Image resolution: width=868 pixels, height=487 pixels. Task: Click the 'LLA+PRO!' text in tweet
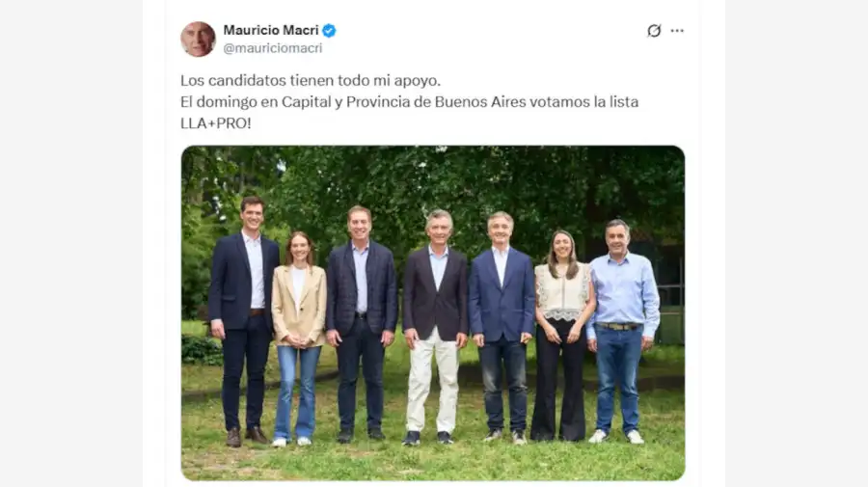(x=216, y=122)
